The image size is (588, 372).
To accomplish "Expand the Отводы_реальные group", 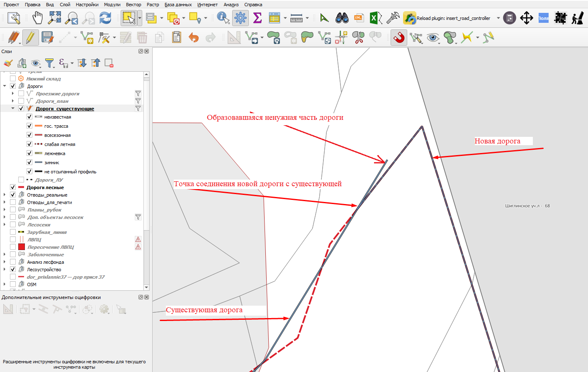I will [5, 195].
